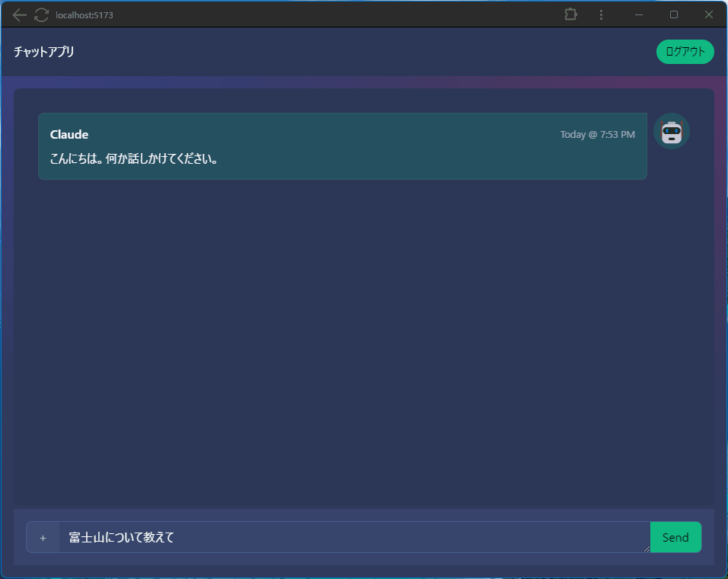Minimize the app window

click(639, 14)
